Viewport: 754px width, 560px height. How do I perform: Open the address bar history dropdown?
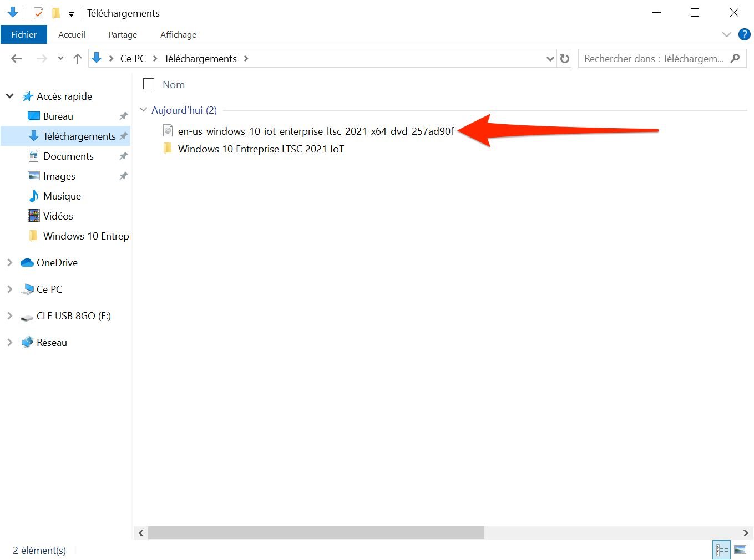coord(550,59)
